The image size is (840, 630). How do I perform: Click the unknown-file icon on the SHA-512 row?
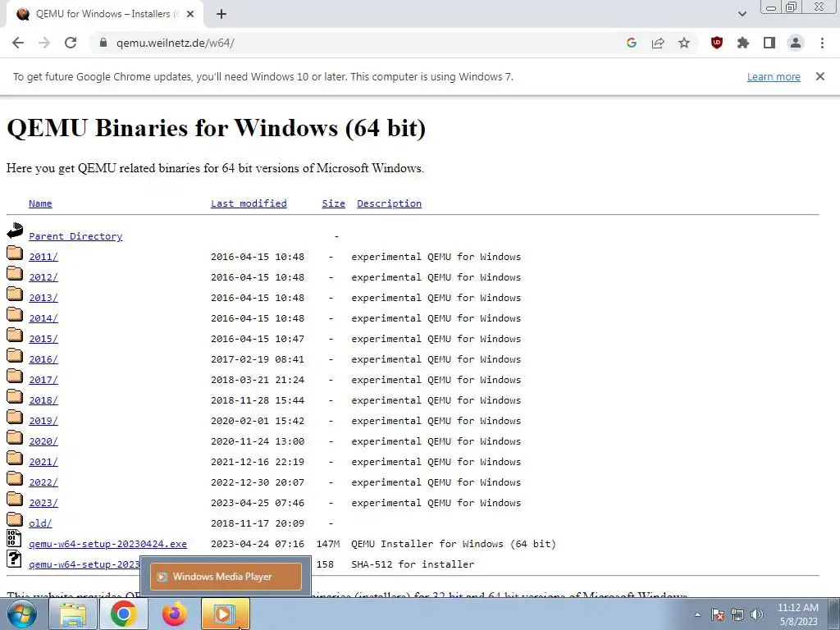[x=15, y=559]
